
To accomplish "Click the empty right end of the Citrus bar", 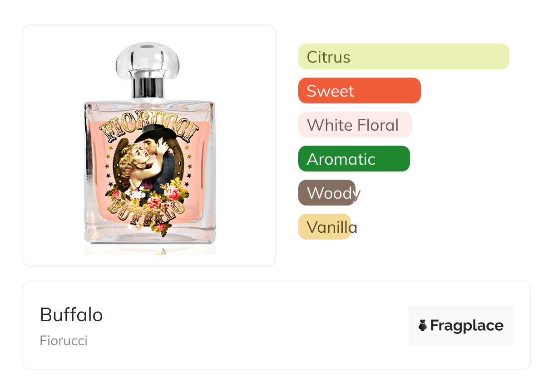I will click(490, 57).
